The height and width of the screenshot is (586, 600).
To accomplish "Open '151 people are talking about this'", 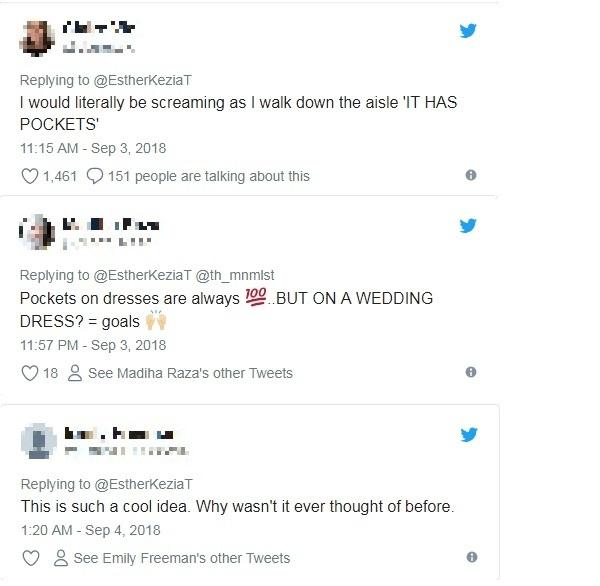I will pyautogui.click(x=212, y=176).
